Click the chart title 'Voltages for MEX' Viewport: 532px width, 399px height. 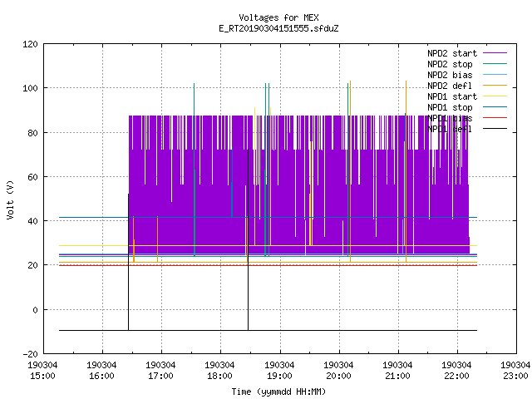point(278,17)
